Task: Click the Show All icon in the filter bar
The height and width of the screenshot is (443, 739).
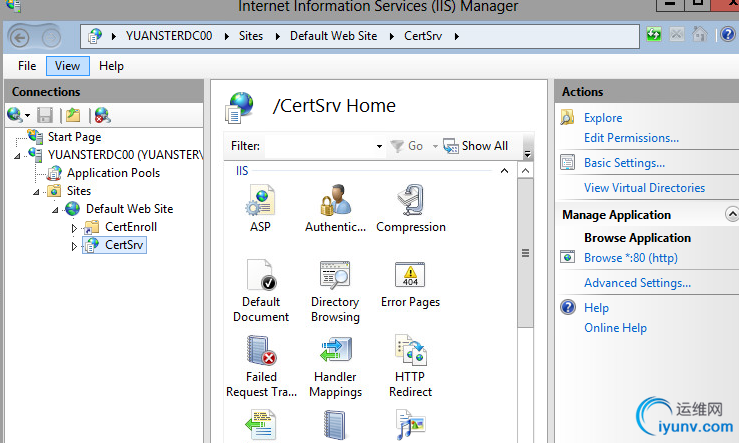Action: pyautogui.click(x=451, y=147)
